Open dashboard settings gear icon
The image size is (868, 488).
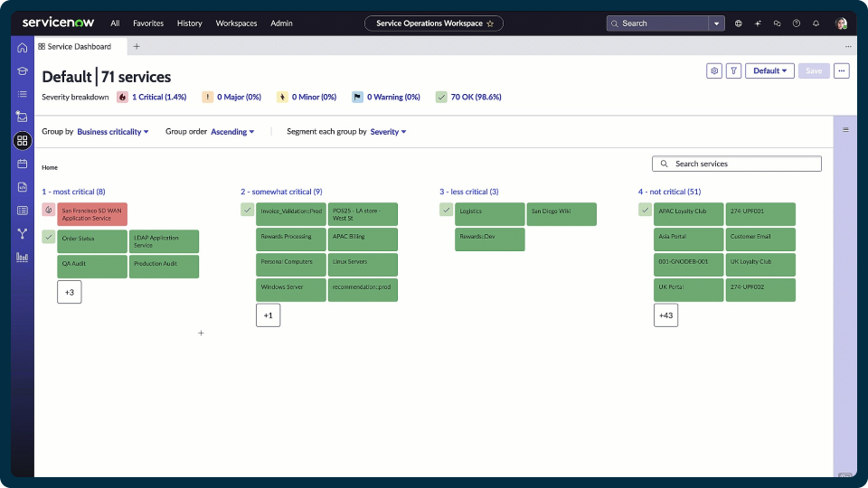714,70
